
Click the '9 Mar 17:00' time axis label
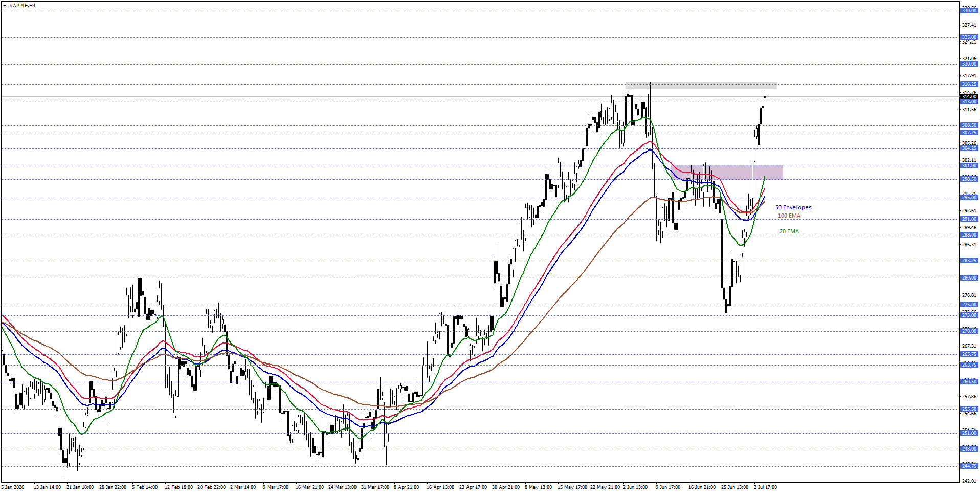276,487
